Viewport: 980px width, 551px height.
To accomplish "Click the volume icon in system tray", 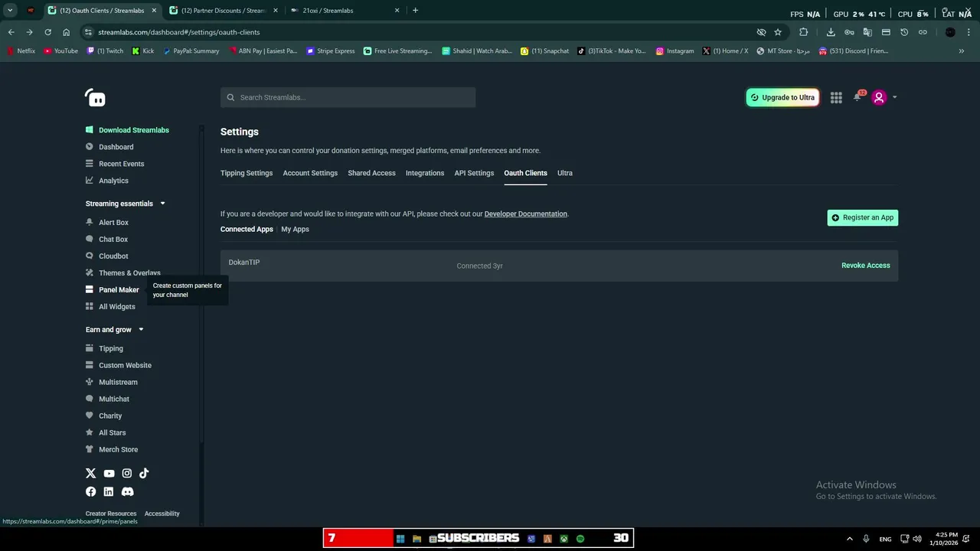I will coord(917,539).
